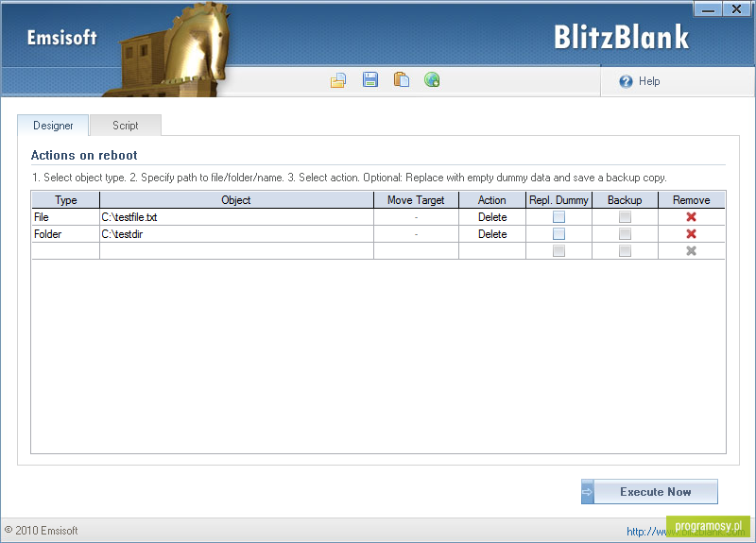The height and width of the screenshot is (543, 756).
Task: Enable Repl. Dummy for C:\testfile.txt
Action: click(558, 217)
